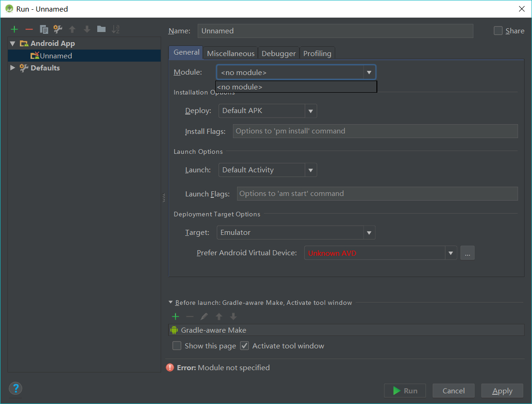
Task: Enable Show this page checkbox
Action: click(x=177, y=346)
